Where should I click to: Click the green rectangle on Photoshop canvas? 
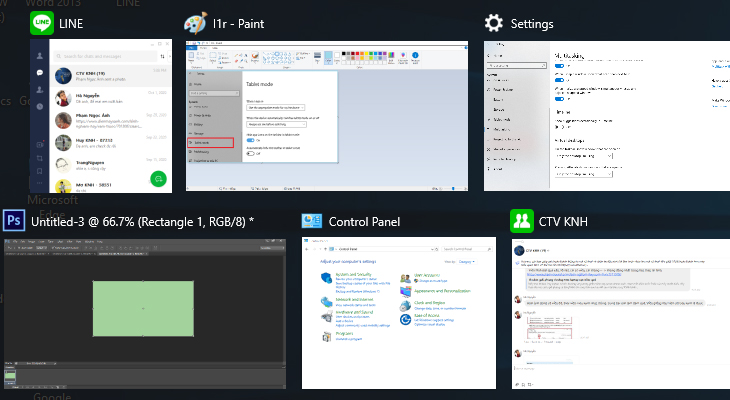(x=143, y=308)
